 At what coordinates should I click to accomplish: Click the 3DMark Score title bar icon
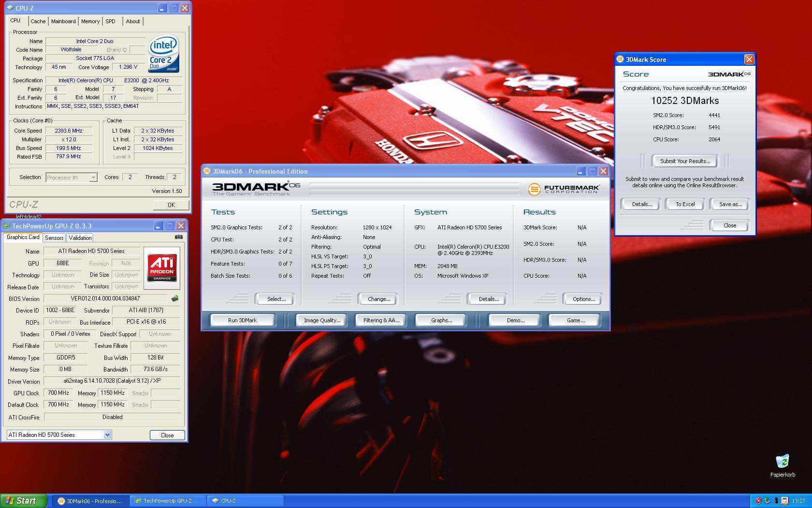pyautogui.click(x=620, y=60)
